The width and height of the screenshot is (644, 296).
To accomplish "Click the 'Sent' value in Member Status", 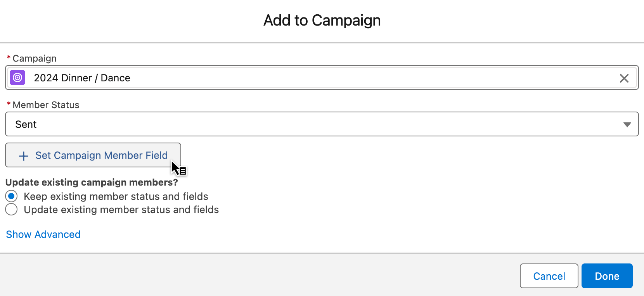I will pos(26,124).
